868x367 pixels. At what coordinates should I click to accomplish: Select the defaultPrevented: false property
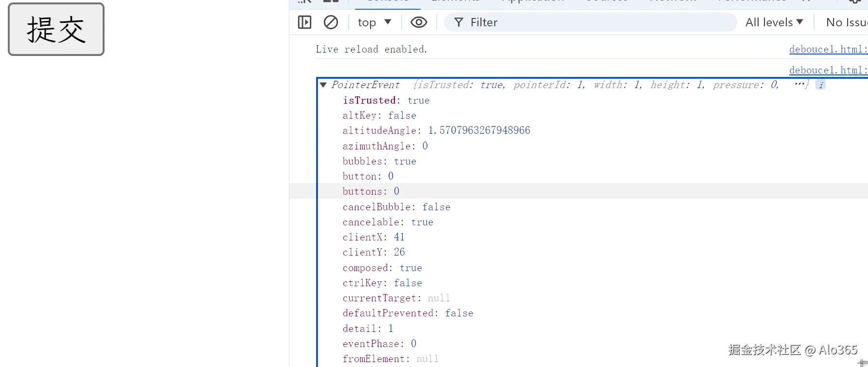tap(407, 313)
